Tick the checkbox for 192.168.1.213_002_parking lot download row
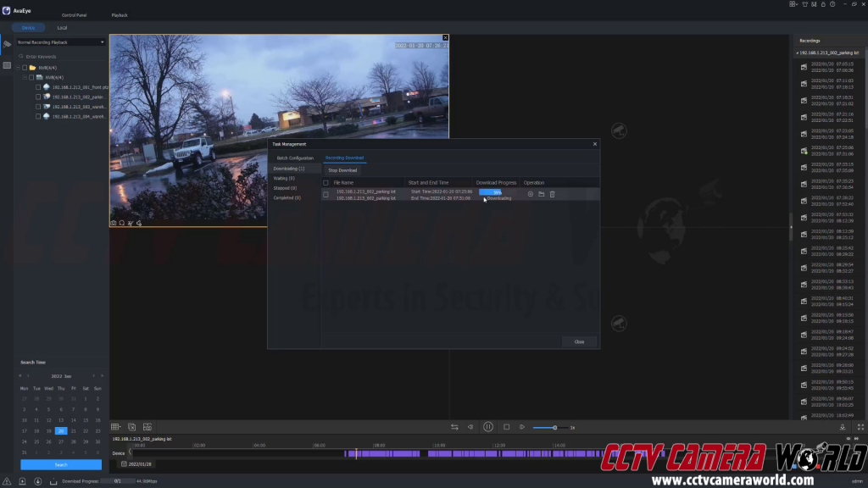The height and width of the screenshot is (488, 868). pos(325,195)
